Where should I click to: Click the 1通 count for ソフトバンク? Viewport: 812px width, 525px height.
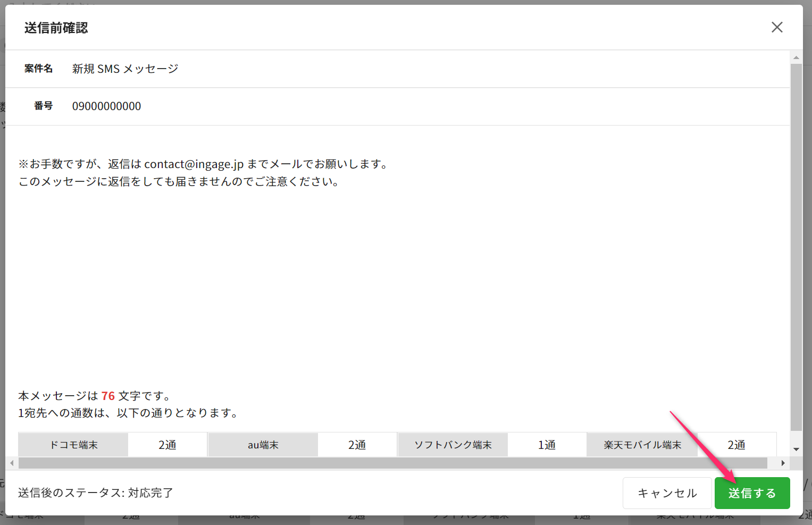547,445
